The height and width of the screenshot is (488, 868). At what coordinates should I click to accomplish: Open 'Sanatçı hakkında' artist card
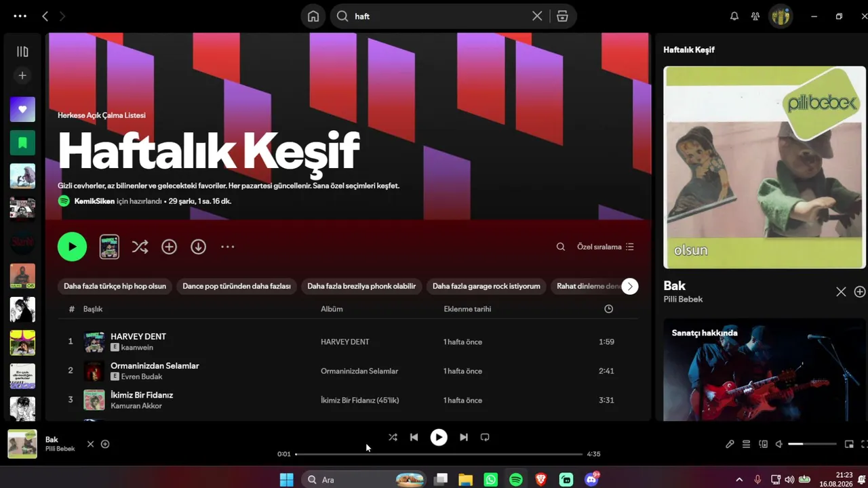pyautogui.click(x=764, y=369)
